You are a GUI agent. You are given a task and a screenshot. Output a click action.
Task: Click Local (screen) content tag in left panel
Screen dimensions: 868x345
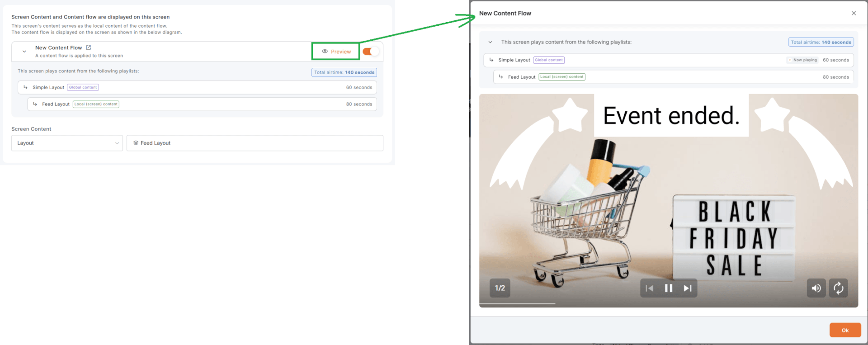tap(96, 104)
